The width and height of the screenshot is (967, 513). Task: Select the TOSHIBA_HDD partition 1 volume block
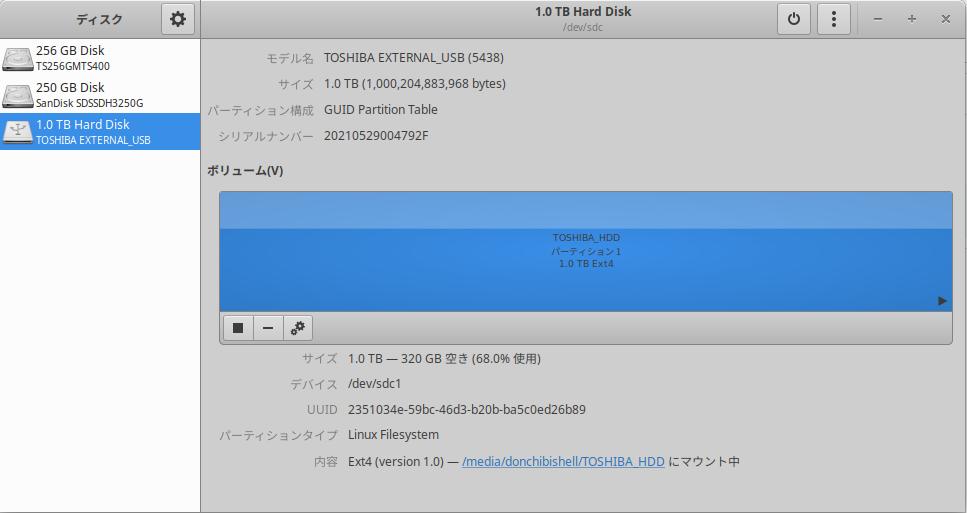pos(586,251)
